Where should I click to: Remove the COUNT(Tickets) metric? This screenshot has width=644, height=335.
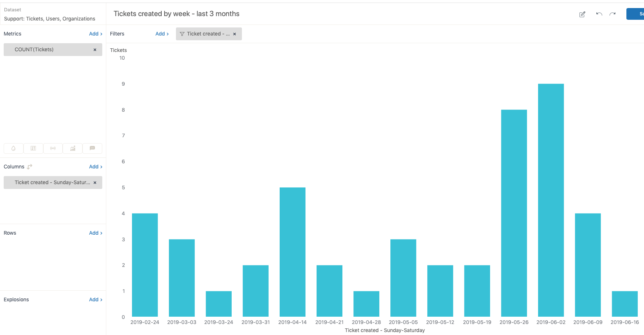95,50
